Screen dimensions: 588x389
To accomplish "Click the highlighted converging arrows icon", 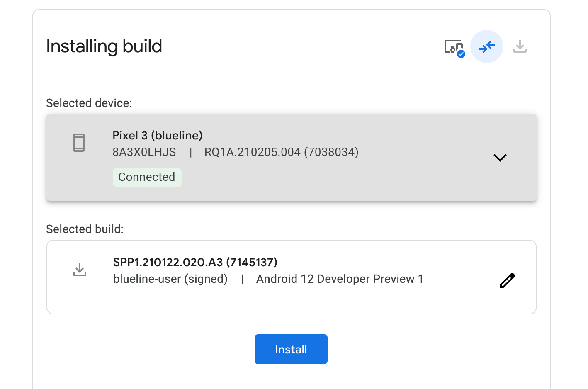I will point(486,46).
